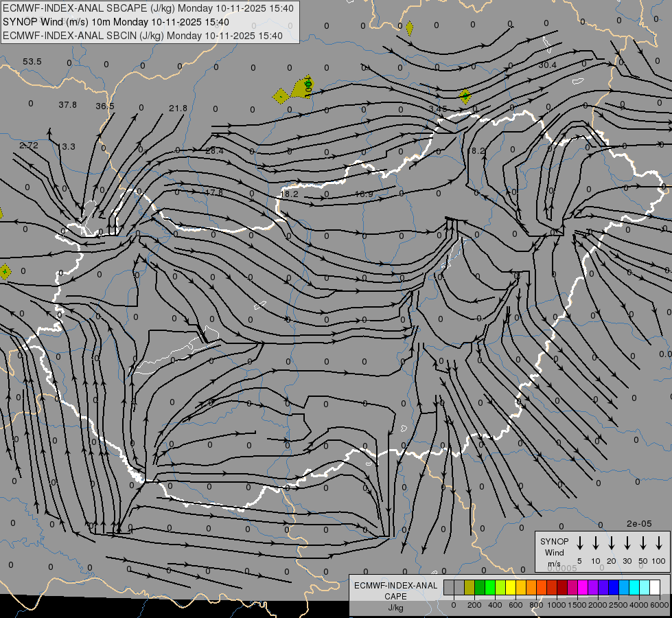Click the 13.3 value on the map
The image size is (672, 618).
(67, 147)
